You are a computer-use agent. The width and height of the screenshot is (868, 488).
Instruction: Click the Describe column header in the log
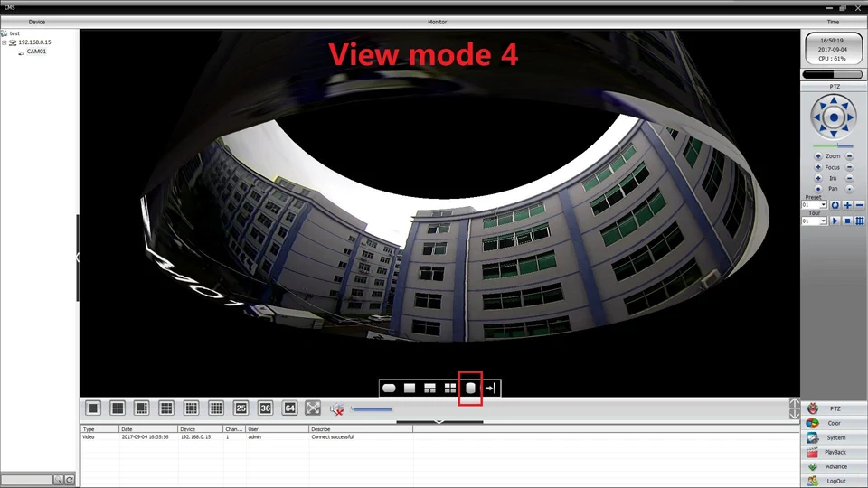click(361, 428)
